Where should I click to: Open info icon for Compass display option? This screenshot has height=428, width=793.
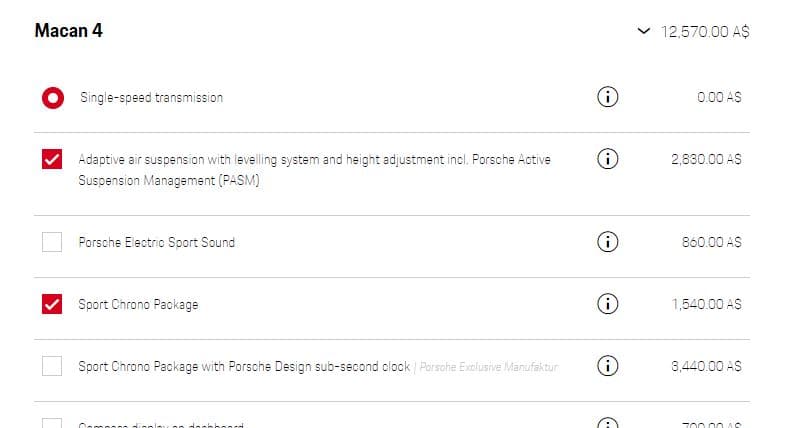(607, 423)
